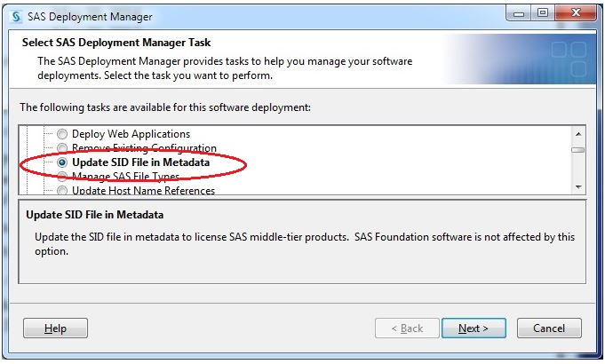Open the Help button
The height and width of the screenshot is (364, 605).
(55, 328)
